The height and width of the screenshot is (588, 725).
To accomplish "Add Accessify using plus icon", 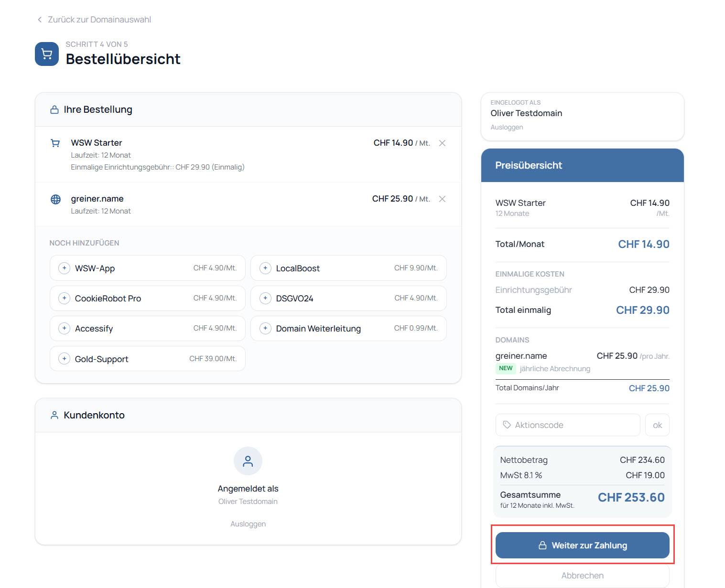I will (x=64, y=329).
